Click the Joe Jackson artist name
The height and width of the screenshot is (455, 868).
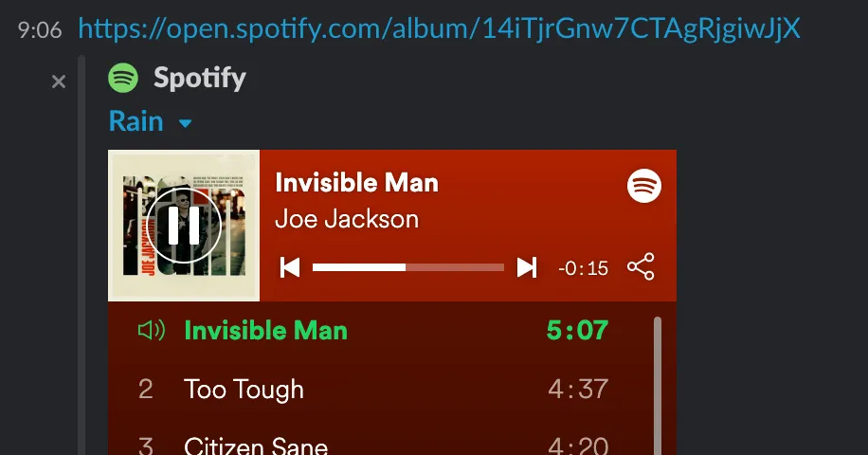tap(347, 219)
